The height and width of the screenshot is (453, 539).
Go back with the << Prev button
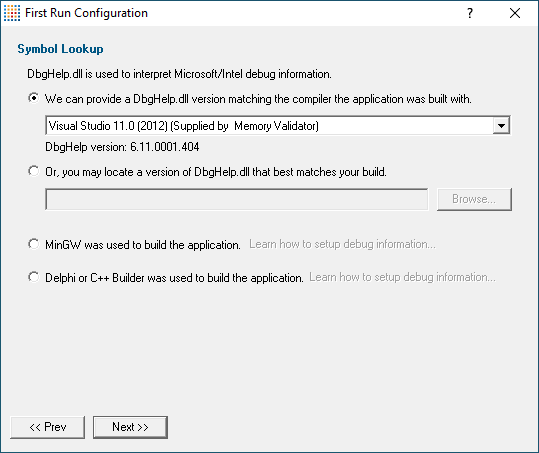pos(47,427)
